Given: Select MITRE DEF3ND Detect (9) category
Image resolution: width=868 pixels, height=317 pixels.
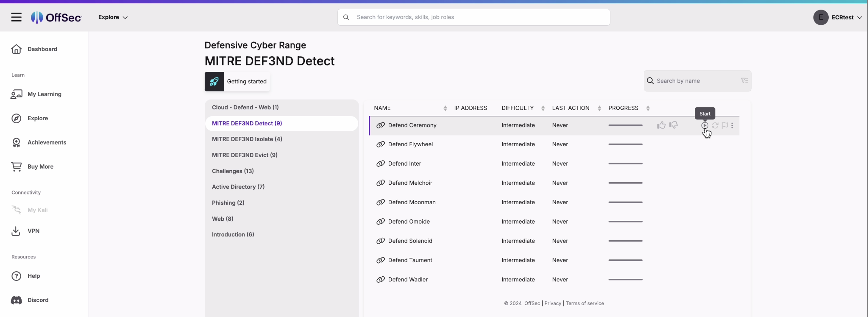Looking at the screenshot, I should tap(281, 124).
